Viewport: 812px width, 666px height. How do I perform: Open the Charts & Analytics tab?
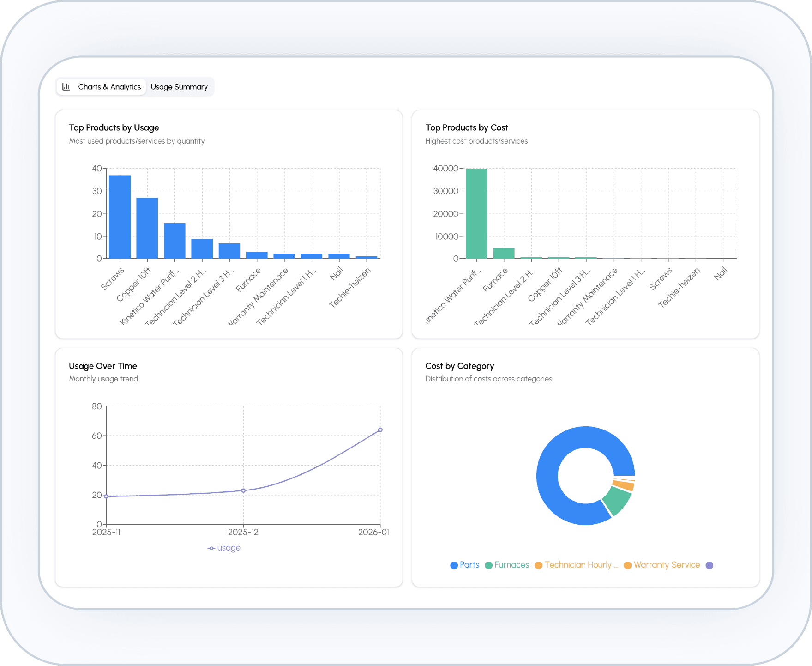tap(101, 87)
